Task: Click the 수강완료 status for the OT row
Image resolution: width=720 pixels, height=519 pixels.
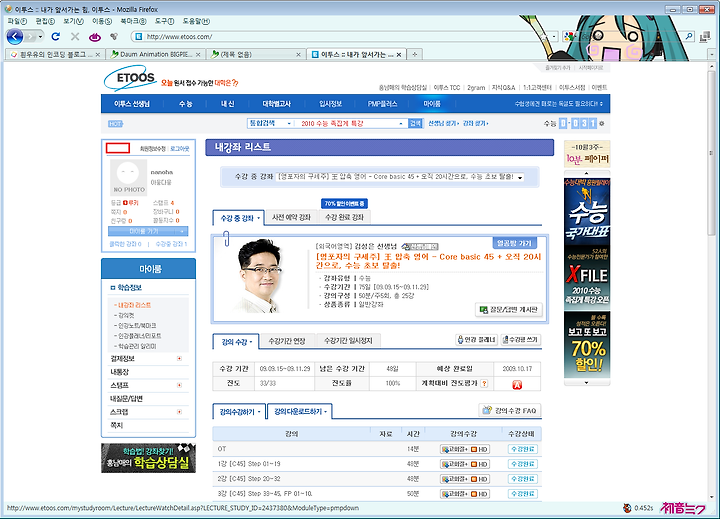Action: pyautogui.click(x=523, y=449)
